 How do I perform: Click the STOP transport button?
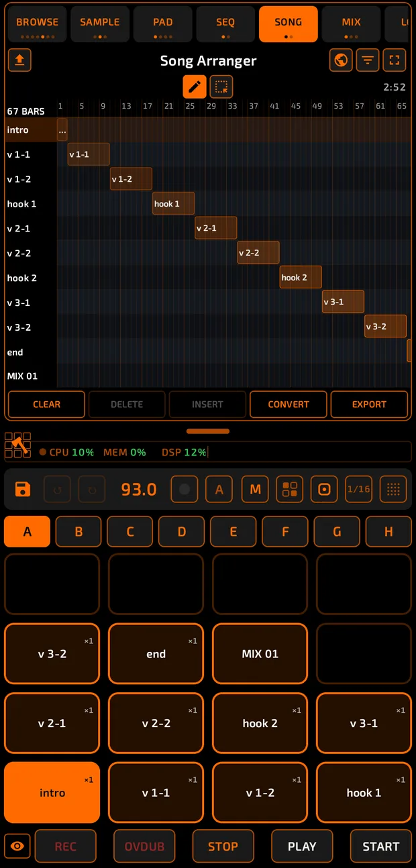click(223, 847)
